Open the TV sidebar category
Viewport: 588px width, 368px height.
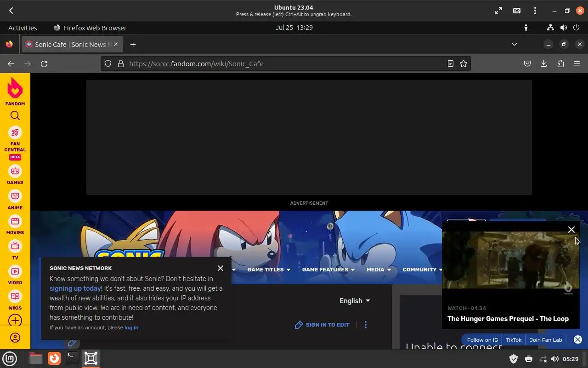coord(15,250)
